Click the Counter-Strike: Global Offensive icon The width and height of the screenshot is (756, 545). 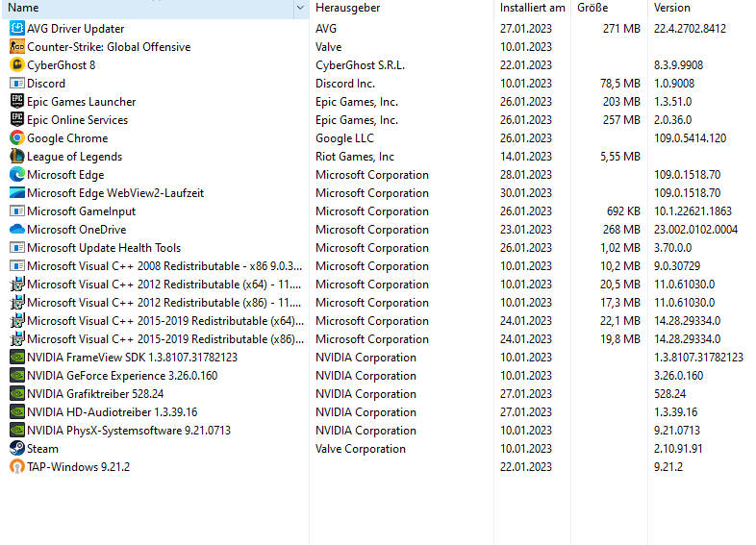click(17, 46)
